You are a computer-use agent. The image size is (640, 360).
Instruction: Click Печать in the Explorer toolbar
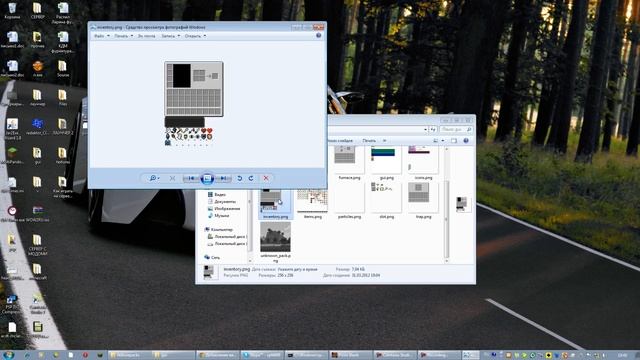point(369,140)
